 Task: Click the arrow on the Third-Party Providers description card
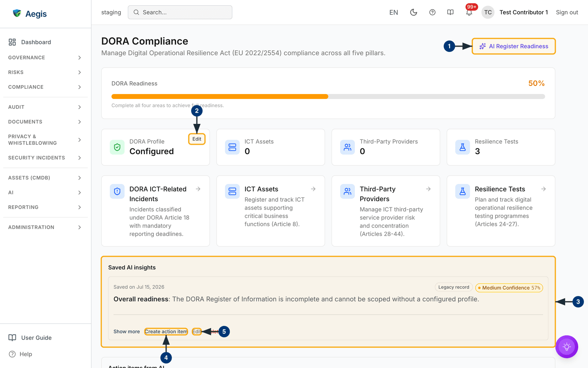[x=428, y=189]
